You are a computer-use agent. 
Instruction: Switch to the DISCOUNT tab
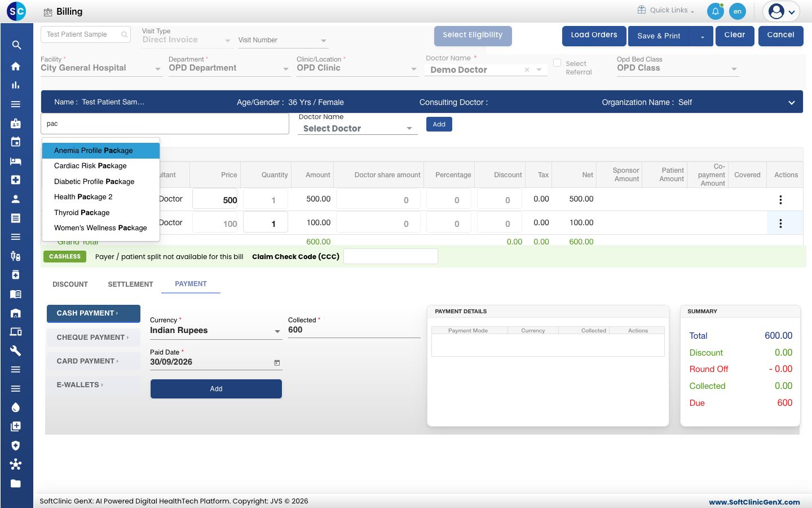pyautogui.click(x=70, y=284)
